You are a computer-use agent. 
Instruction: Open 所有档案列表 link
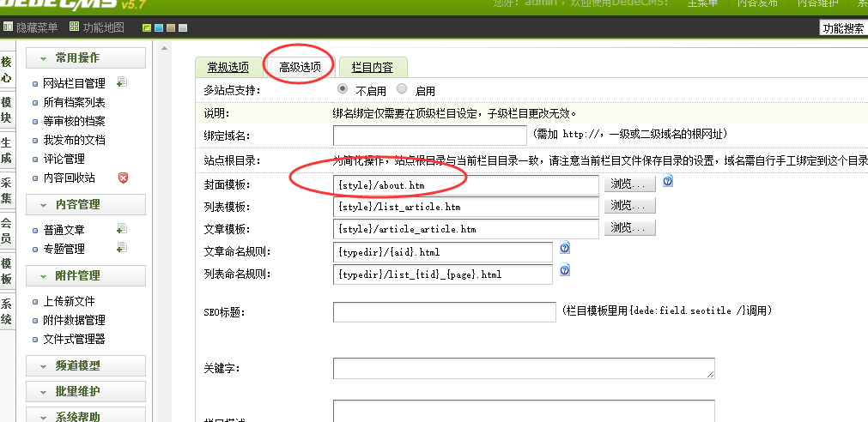[x=74, y=102]
